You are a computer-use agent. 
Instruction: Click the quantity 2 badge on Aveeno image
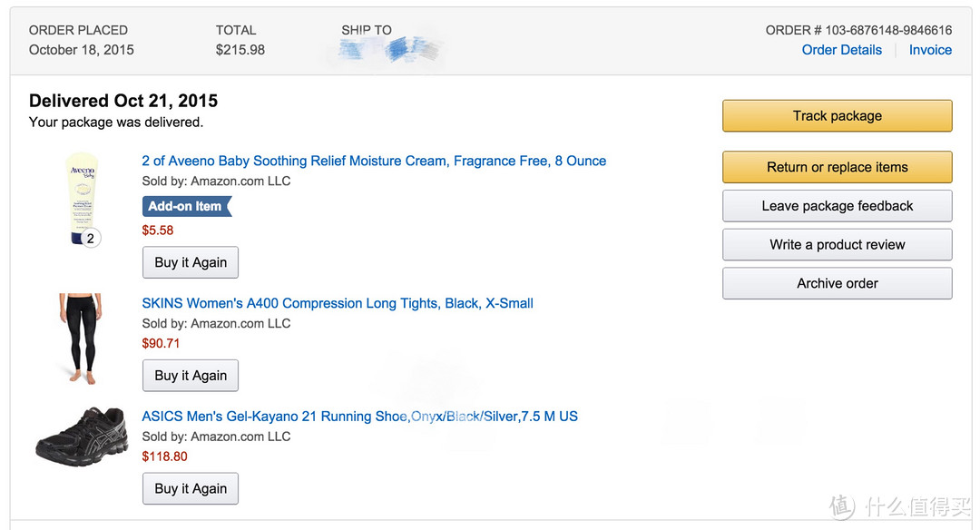(91, 238)
